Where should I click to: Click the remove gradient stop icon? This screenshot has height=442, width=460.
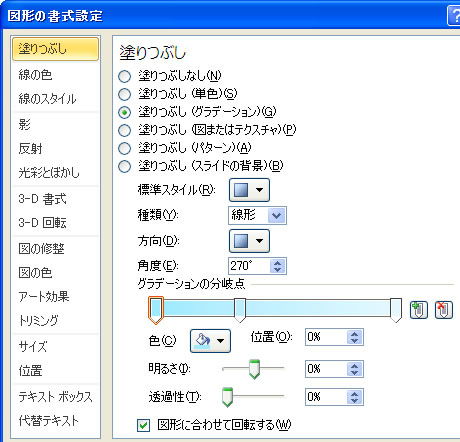point(444,310)
